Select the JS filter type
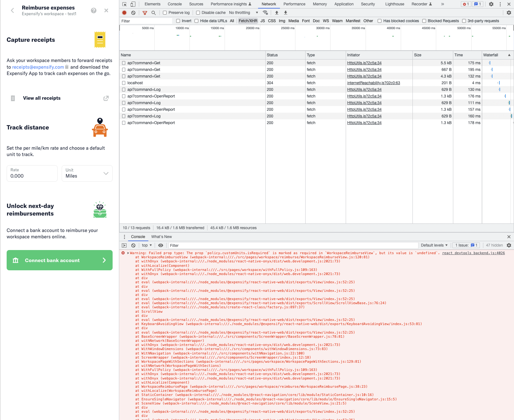Viewport: 514px width, 420px height. 263,21
